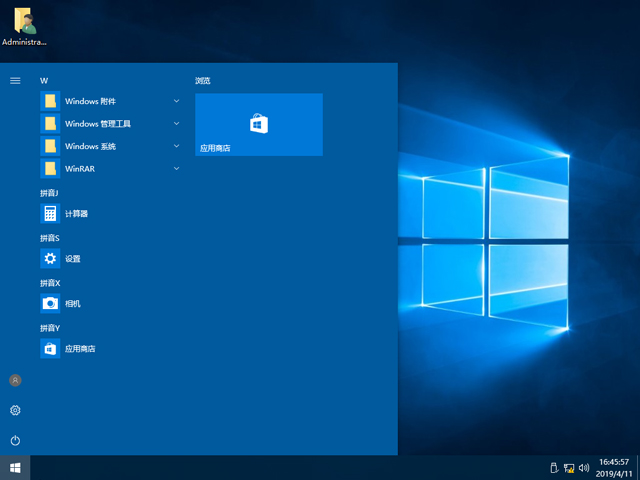Select the WinRAR label text
This screenshot has height=480, width=640.
coord(80,169)
